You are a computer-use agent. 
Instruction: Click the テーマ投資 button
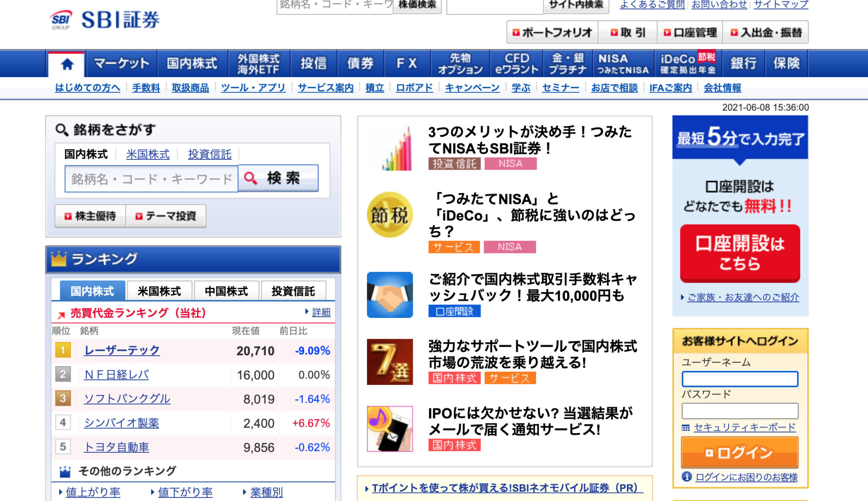[x=166, y=216]
